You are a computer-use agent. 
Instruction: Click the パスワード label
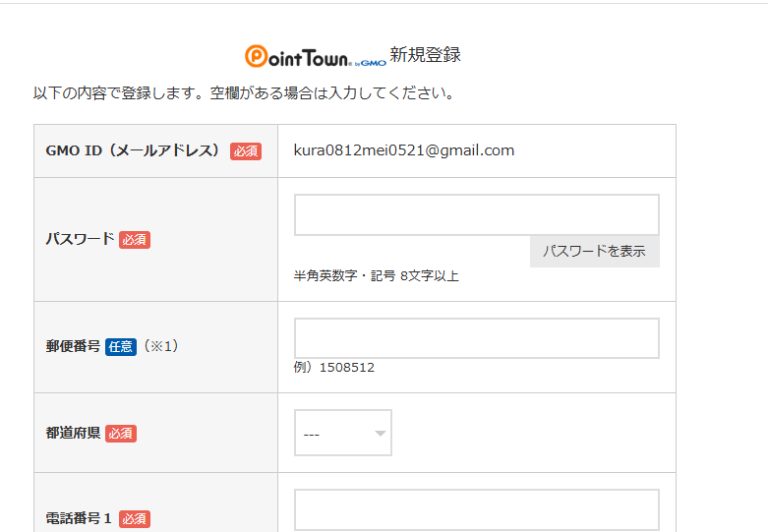(x=80, y=239)
